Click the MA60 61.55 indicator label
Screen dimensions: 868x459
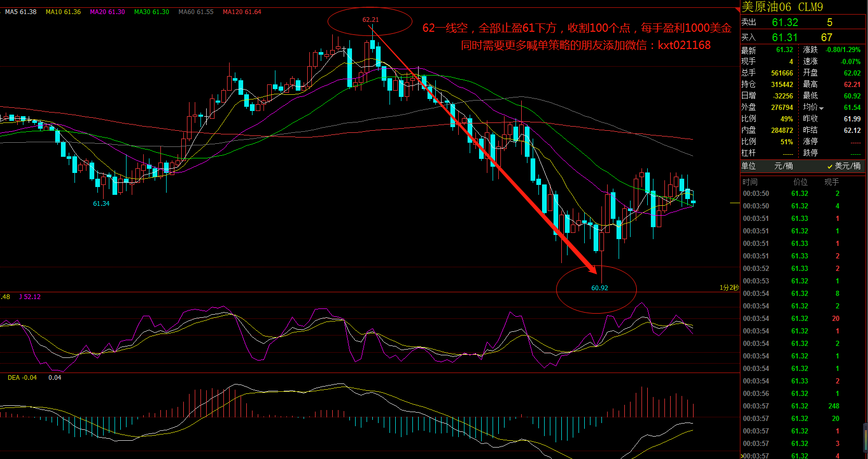[x=196, y=11]
